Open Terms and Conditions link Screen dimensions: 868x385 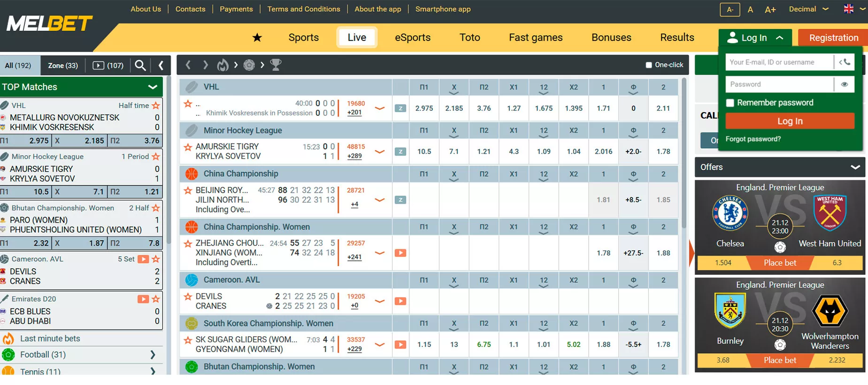coord(303,9)
